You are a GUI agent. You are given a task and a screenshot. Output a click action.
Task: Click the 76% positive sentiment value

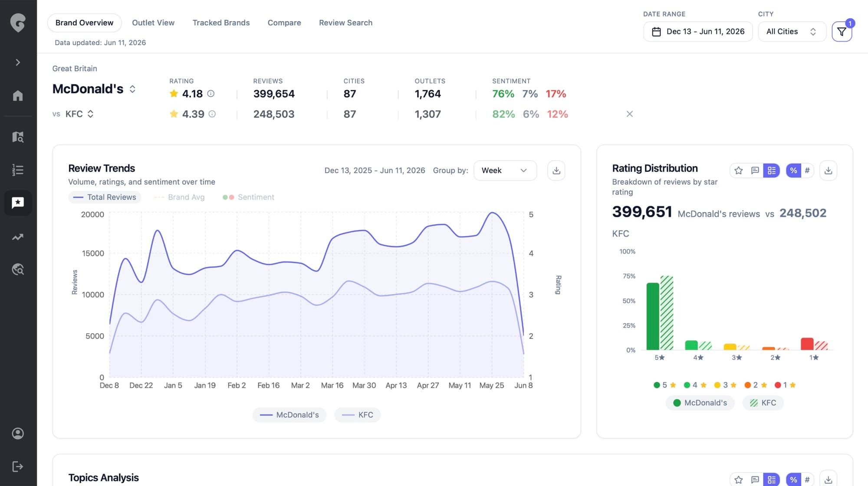click(503, 94)
